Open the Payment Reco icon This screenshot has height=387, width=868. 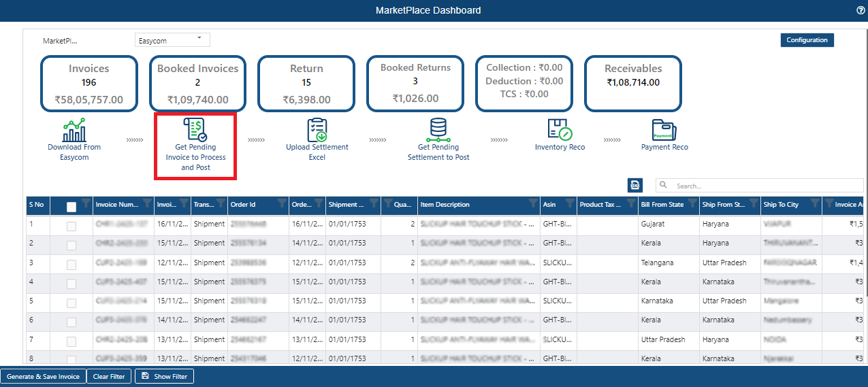[x=664, y=129]
